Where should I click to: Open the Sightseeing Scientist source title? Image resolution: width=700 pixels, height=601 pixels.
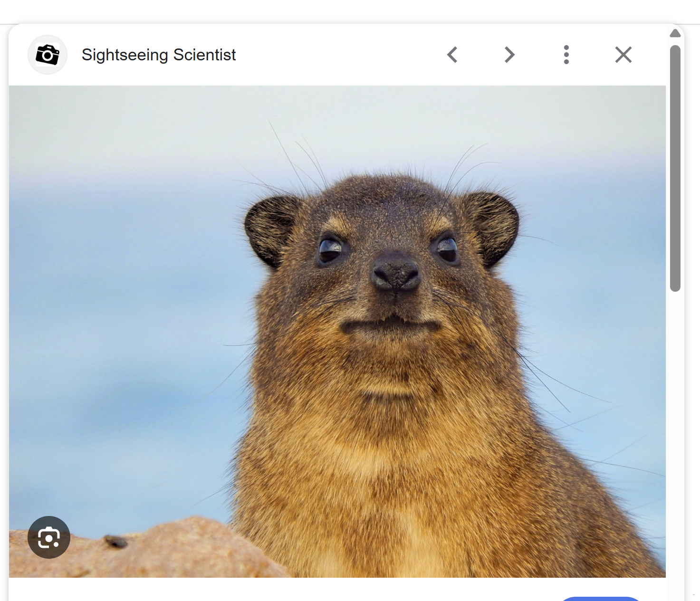coord(158,55)
